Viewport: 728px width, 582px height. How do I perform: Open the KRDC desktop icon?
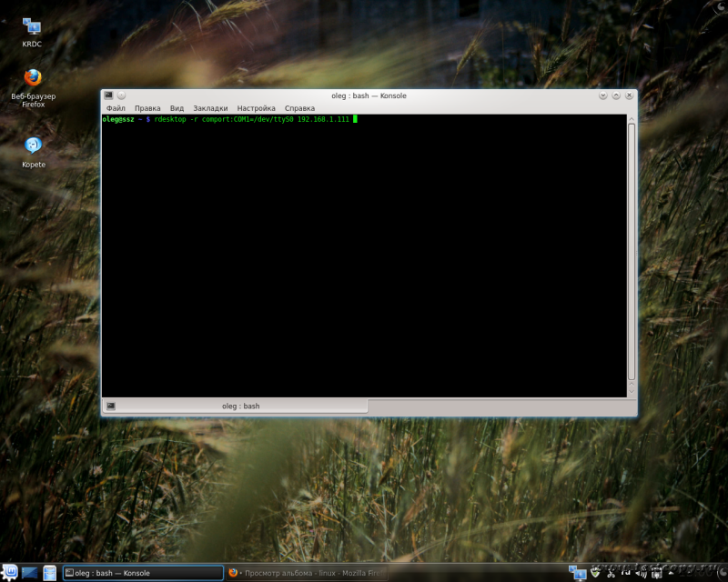coord(32,27)
